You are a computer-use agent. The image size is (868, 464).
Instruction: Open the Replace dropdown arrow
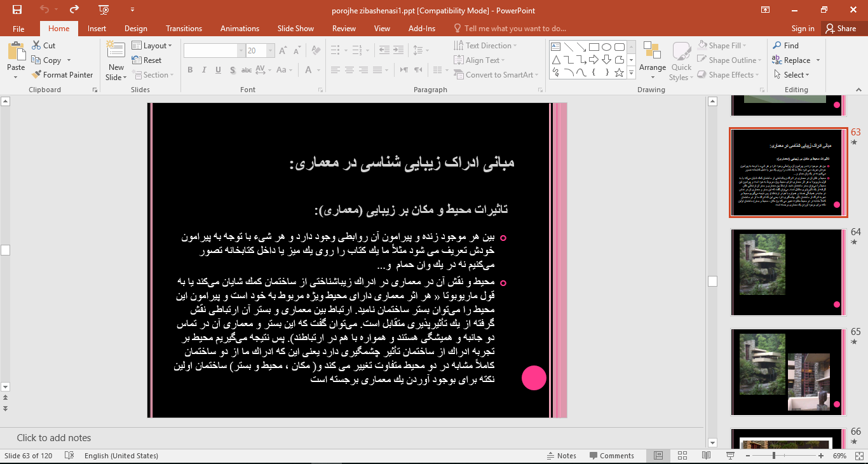[x=818, y=60]
